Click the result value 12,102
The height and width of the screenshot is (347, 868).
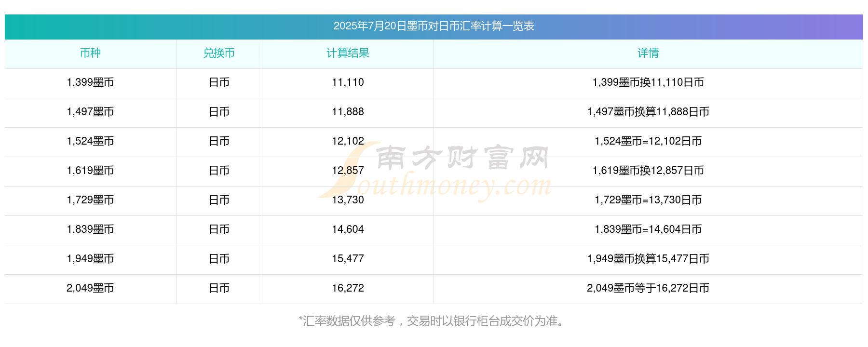pyautogui.click(x=348, y=141)
